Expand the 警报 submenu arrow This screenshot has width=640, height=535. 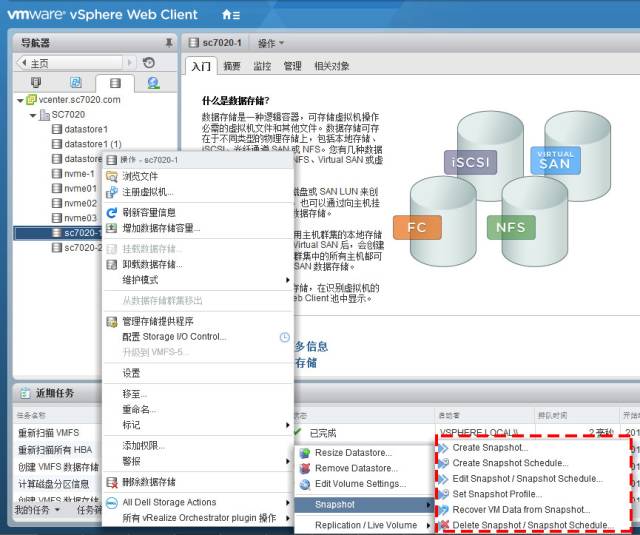pos(287,461)
